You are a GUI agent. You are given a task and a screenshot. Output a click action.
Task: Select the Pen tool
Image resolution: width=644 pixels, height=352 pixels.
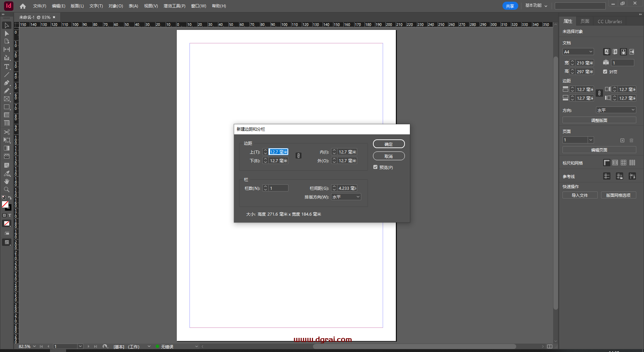[x=6, y=83]
